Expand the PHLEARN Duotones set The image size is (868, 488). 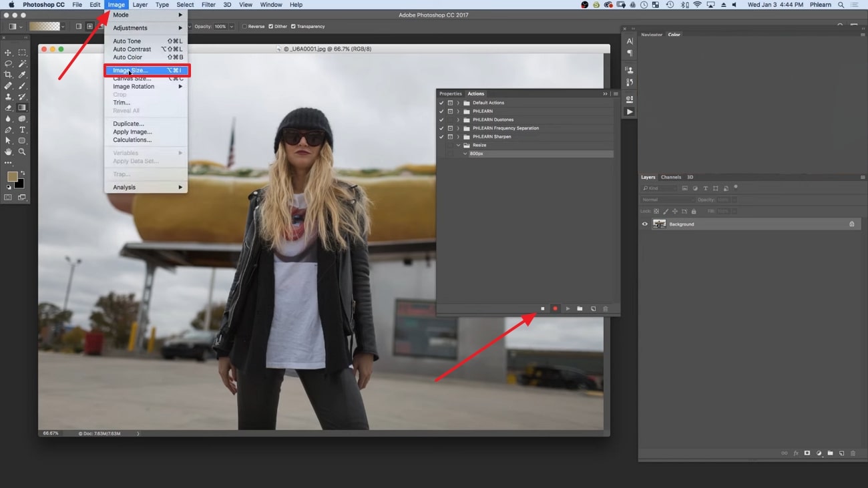click(x=458, y=120)
